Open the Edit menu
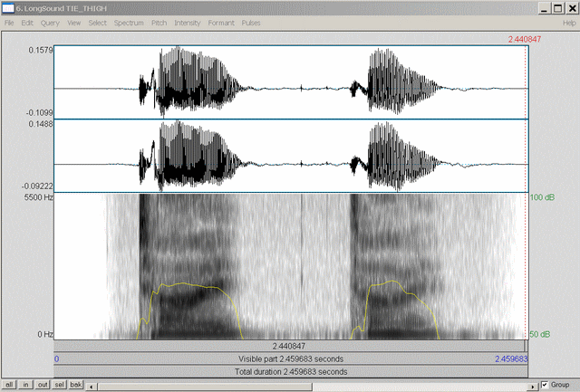The width and height of the screenshot is (580, 392). pos(27,22)
